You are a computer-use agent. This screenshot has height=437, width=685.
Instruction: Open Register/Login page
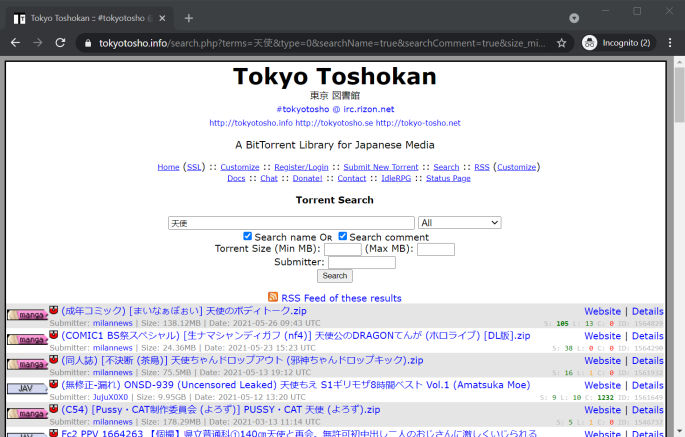[301, 167]
